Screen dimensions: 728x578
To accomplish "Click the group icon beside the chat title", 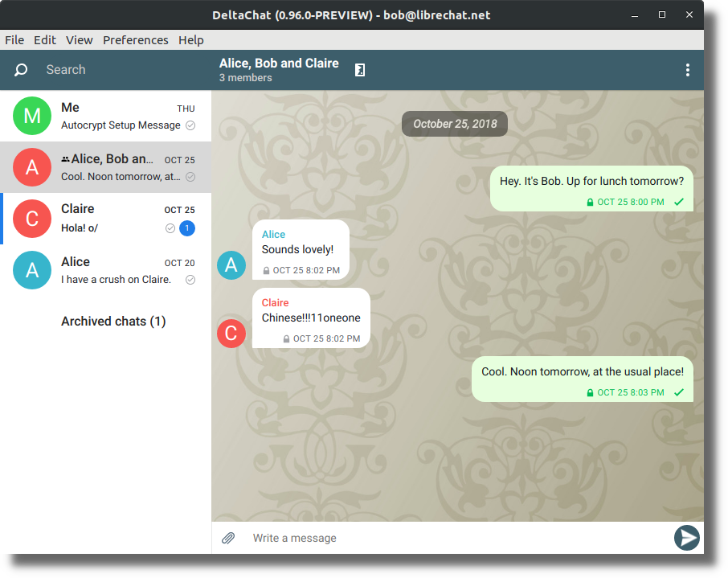I will pos(359,70).
